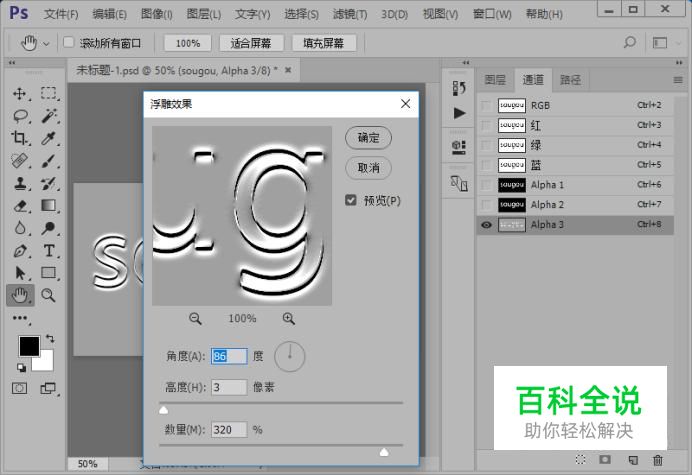Screen dimensions: 692x475
Task: Open the Actions panel play icon
Action: click(459, 113)
